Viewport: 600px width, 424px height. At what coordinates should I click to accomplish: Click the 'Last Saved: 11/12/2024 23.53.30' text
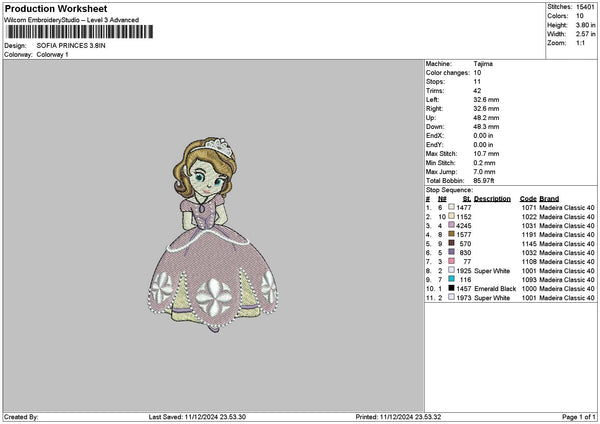pyautogui.click(x=197, y=417)
